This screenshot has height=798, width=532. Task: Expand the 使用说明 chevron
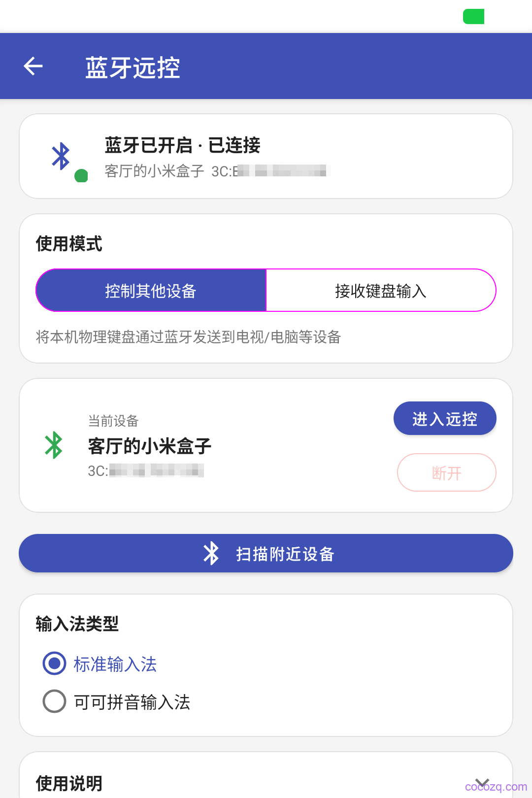482,783
